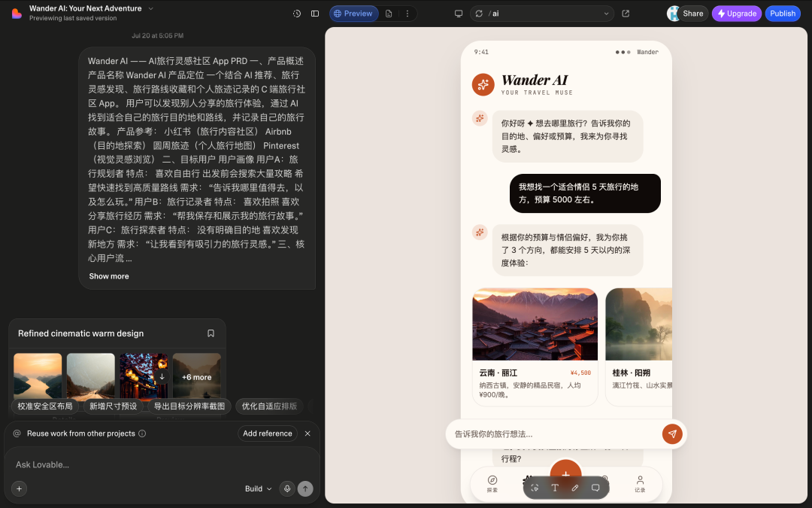This screenshot has height=508, width=812.
Task: Open the sunset river valley thumbnail
Action: 38,377
